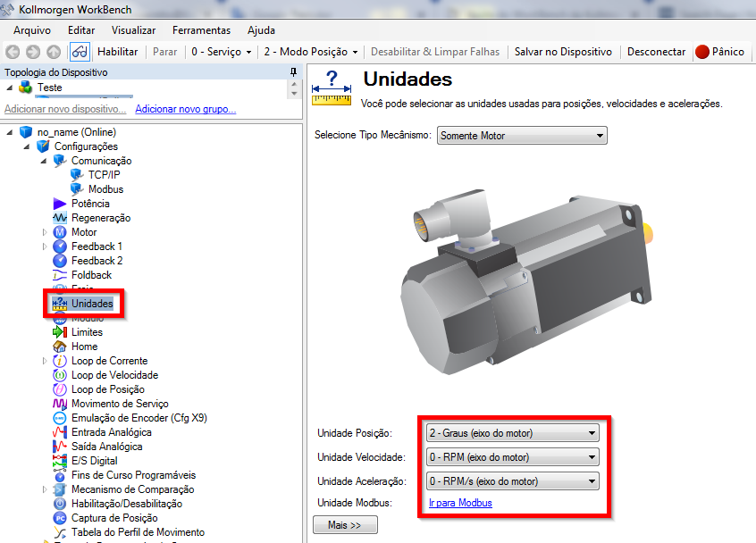The width and height of the screenshot is (756, 543).
Task: Click the Mais >> button
Action: [x=345, y=524]
